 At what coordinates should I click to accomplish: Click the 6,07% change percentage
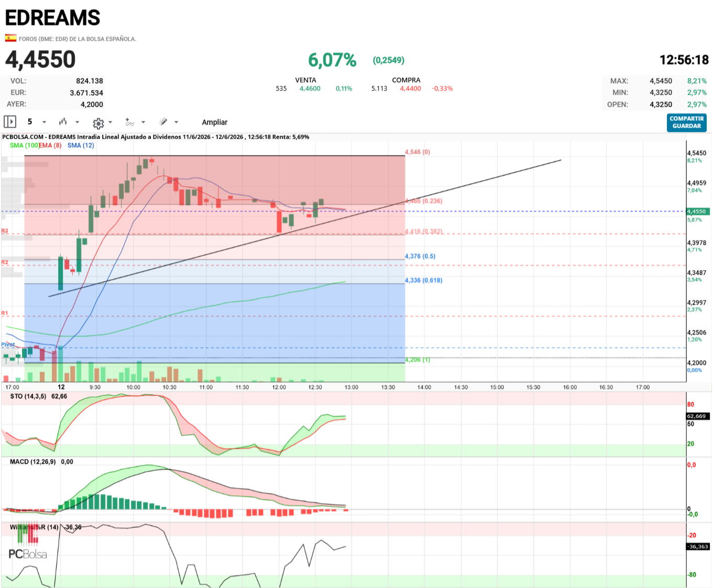click(332, 60)
